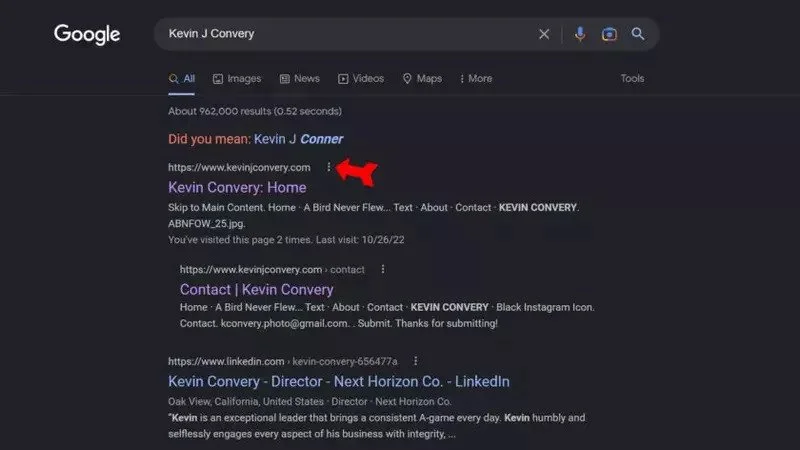Click inside the Google search field

[x=340, y=34]
